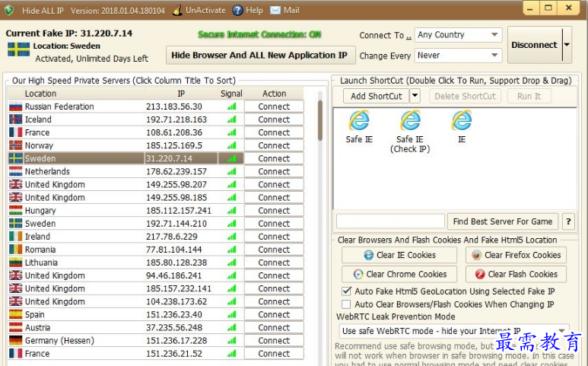Connect to the Netherlands server
Image resolution: width=588 pixels, height=366 pixels.
(274, 171)
